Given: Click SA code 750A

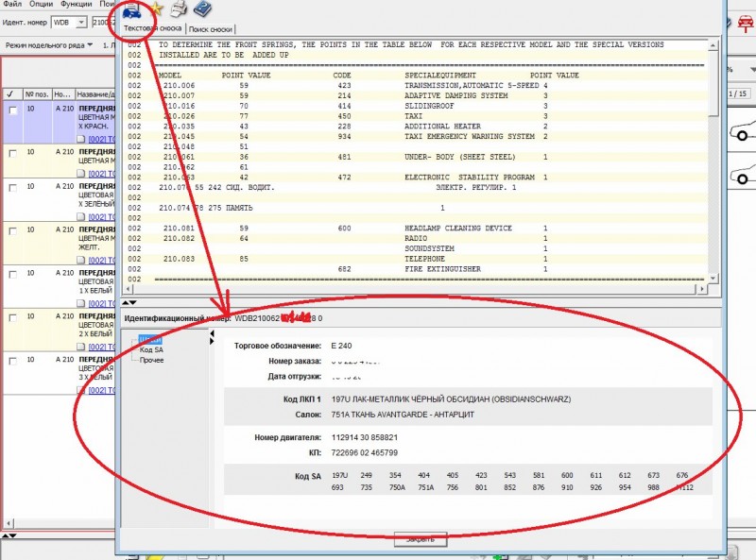Looking at the screenshot, I should (x=397, y=487).
